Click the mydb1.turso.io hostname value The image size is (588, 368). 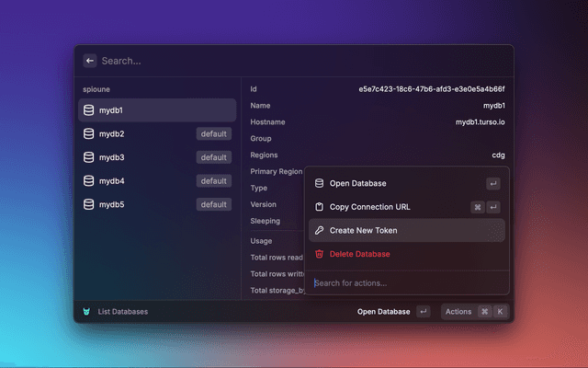[x=480, y=122]
